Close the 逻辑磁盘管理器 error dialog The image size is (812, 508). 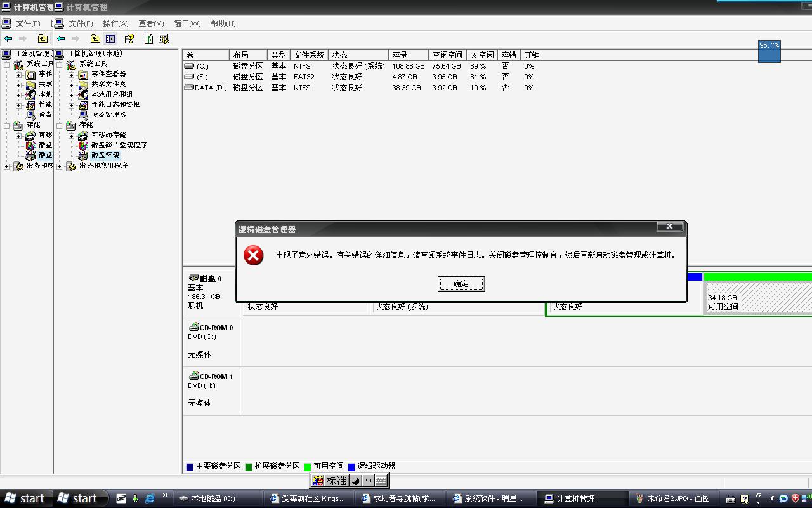tap(669, 226)
